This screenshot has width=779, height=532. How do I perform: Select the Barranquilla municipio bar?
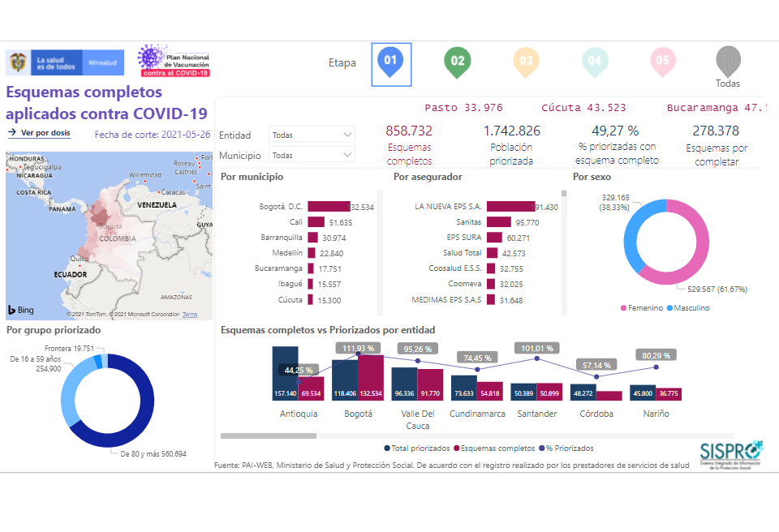(x=312, y=238)
